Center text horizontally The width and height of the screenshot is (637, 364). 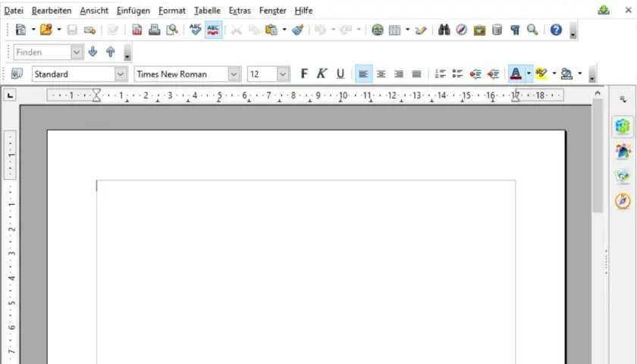(381, 74)
